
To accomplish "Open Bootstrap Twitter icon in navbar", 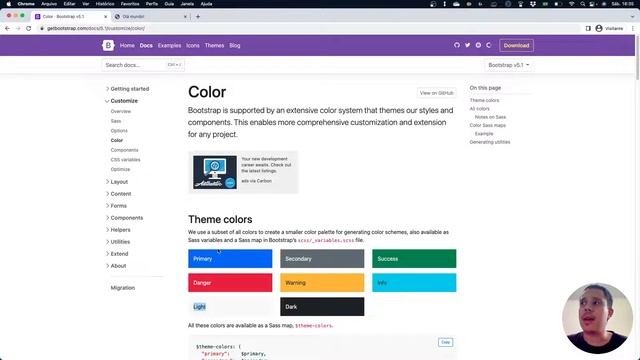I will [467, 45].
